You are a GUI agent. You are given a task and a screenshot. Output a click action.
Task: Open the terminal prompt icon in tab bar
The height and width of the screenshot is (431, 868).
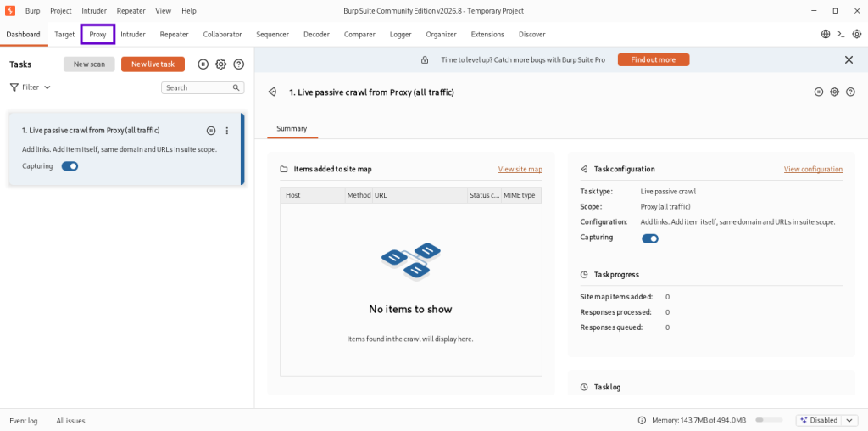(x=841, y=34)
